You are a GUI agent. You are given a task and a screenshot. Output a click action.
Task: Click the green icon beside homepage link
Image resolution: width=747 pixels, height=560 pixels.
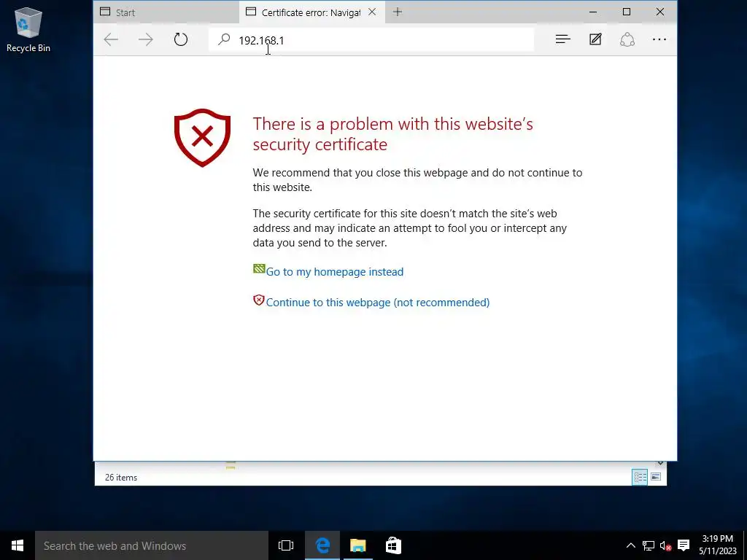point(259,268)
